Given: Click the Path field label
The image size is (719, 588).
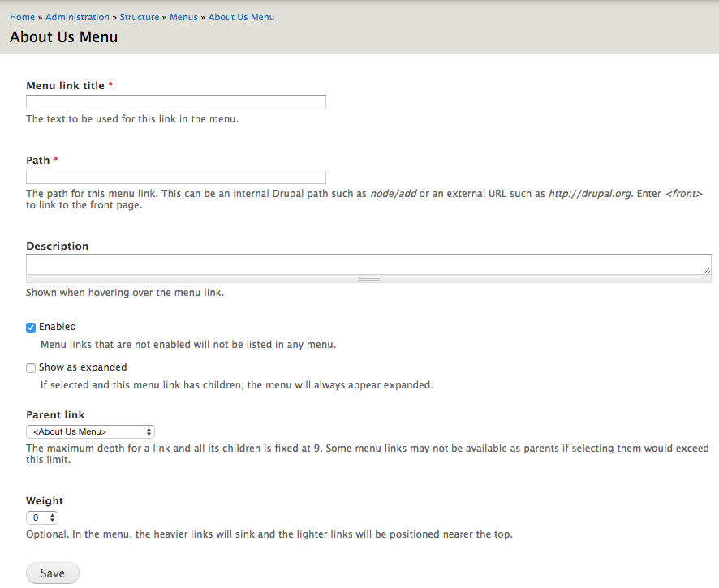Looking at the screenshot, I should (37, 161).
